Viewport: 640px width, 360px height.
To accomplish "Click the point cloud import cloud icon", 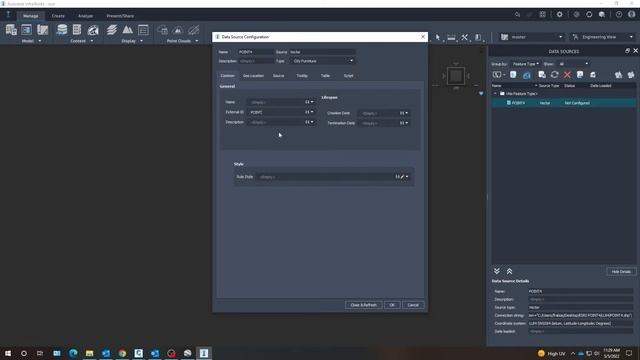I will coord(162,30).
